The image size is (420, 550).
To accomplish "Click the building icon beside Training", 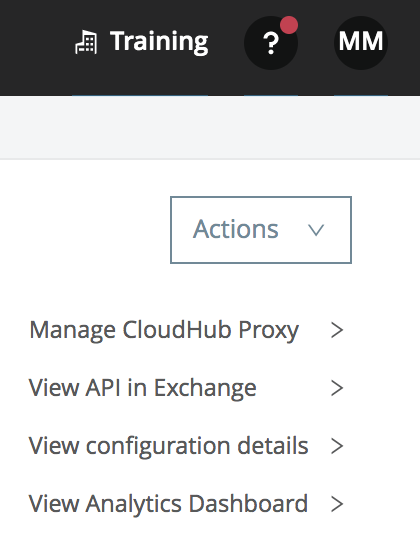I will [86, 42].
